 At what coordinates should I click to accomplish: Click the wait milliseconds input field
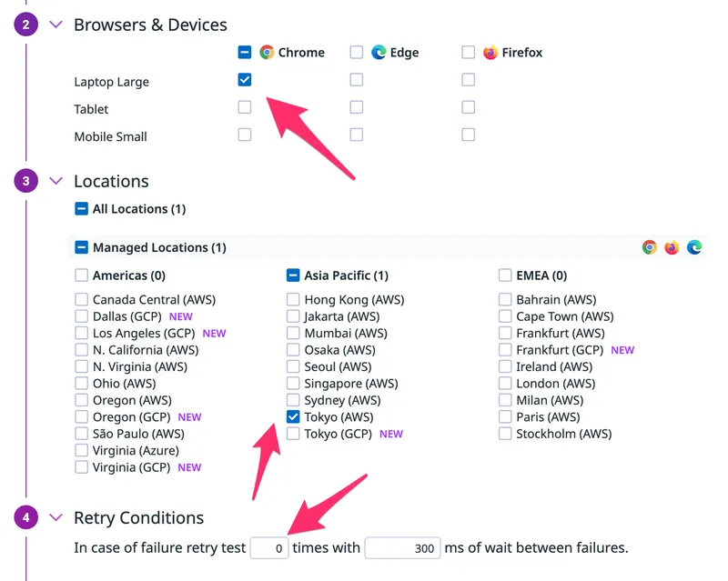click(x=402, y=548)
